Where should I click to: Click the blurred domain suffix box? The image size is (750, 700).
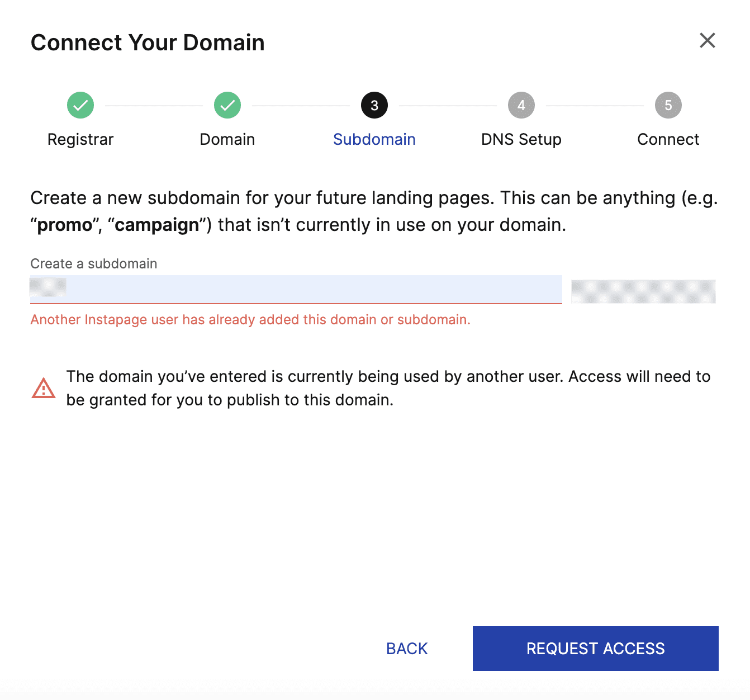[x=643, y=291]
